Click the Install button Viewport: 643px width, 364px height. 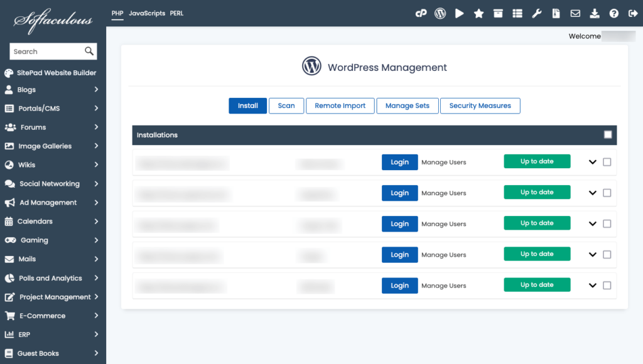point(247,106)
